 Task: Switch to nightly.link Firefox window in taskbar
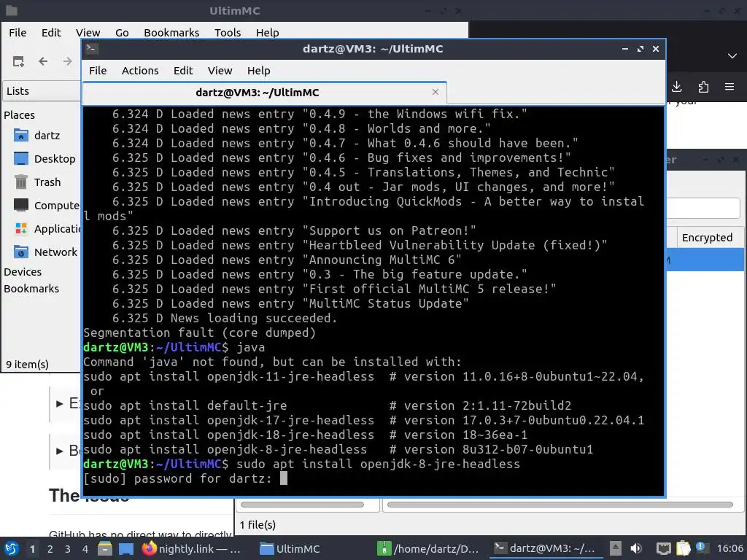click(x=192, y=548)
